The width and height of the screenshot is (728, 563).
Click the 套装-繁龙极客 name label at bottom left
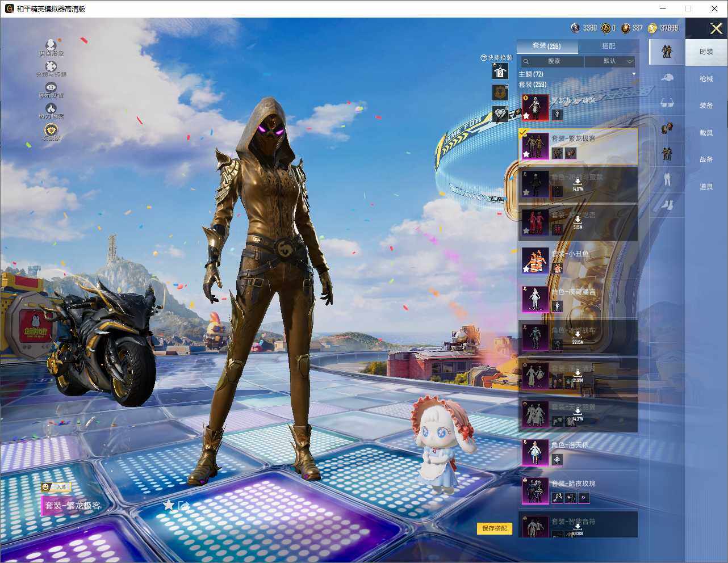point(73,506)
